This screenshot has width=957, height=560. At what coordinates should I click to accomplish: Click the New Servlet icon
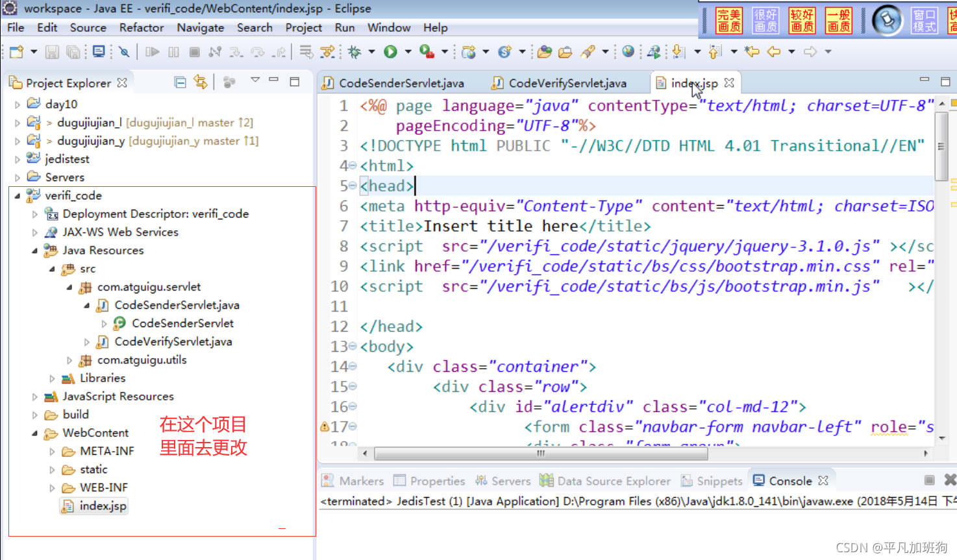(504, 52)
